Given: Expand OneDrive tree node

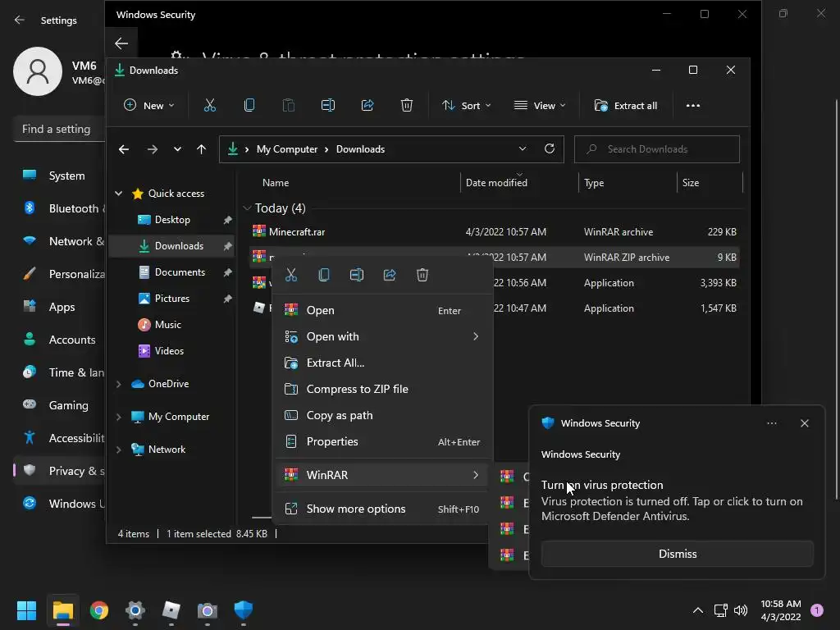Looking at the screenshot, I should tap(118, 384).
